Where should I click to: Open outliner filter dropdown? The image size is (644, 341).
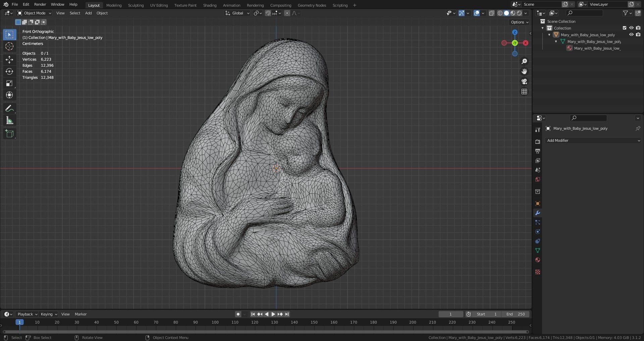(x=627, y=13)
